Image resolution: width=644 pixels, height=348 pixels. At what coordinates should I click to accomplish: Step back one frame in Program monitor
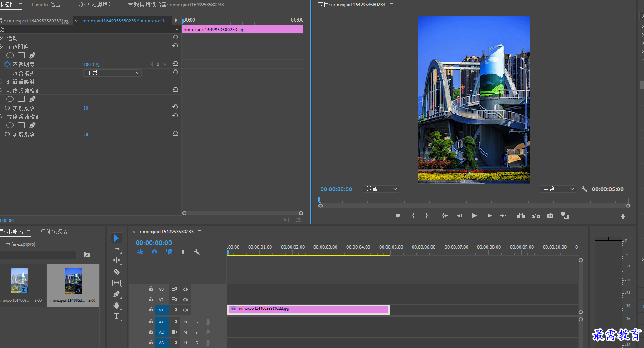click(460, 216)
